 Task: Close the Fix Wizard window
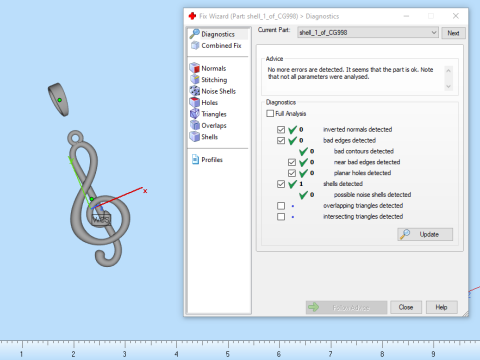(x=456, y=16)
